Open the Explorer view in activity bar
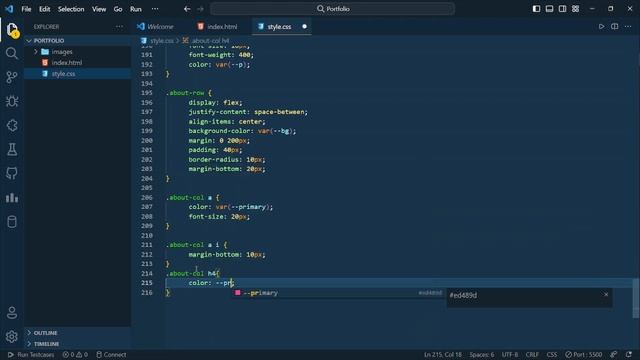 12,30
